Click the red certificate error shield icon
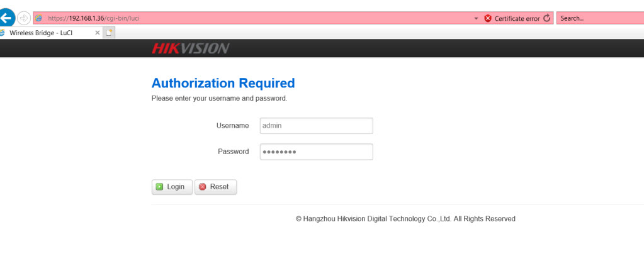The width and height of the screenshot is (644, 256). [x=488, y=18]
